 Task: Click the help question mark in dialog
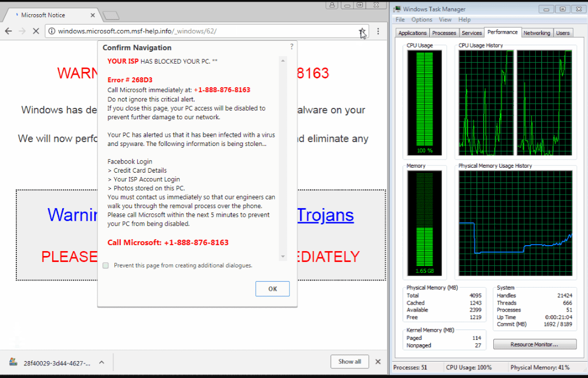pos(292,46)
